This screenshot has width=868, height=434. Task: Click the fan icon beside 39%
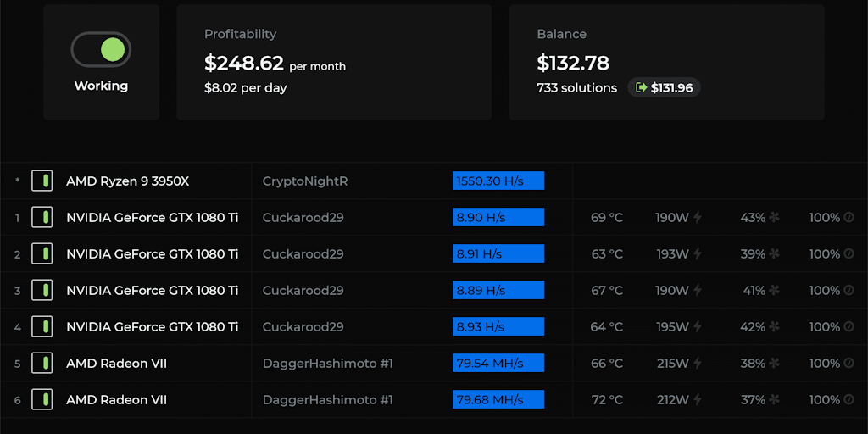[774, 254]
